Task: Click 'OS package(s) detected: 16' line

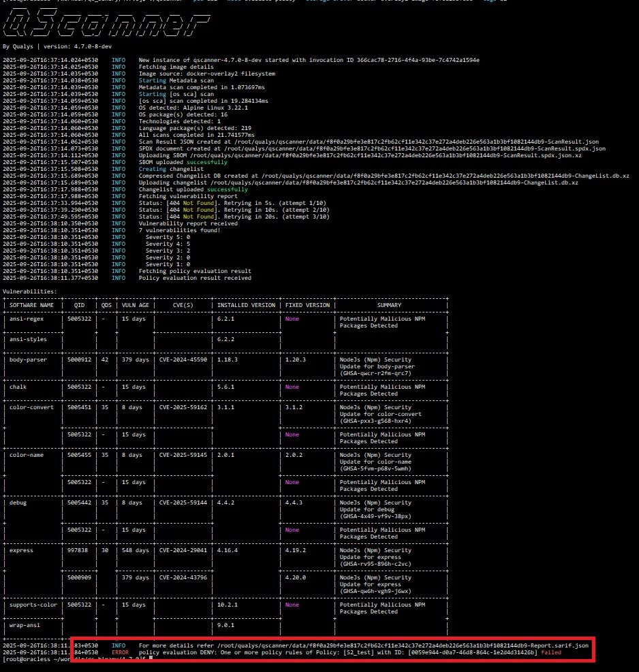Action: (x=183, y=114)
